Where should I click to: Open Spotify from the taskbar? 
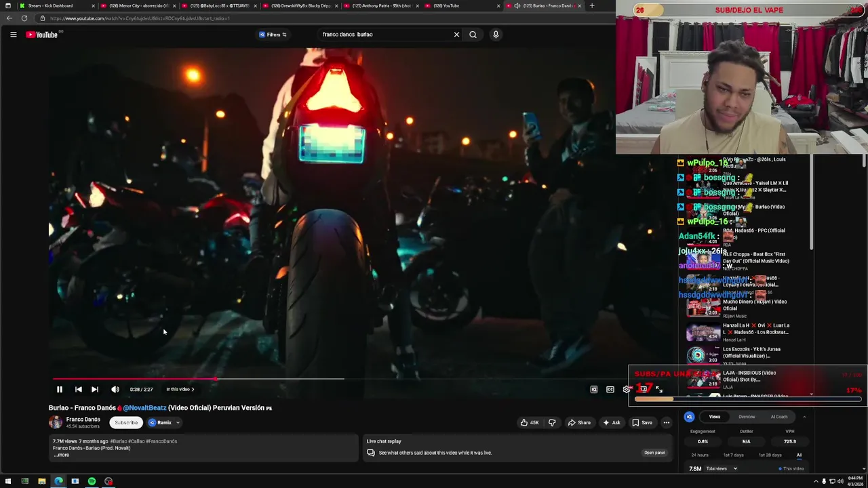(x=92, y=481)
